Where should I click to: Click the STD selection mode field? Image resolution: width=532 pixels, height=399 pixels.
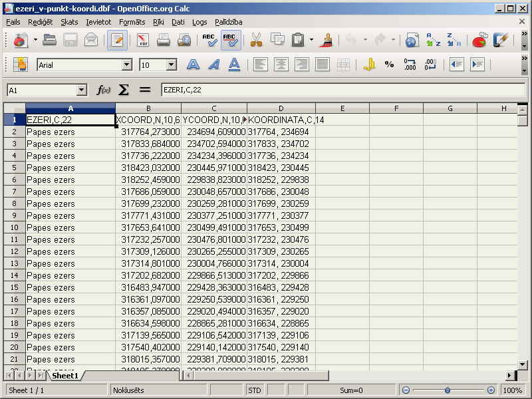pos(255,390)
